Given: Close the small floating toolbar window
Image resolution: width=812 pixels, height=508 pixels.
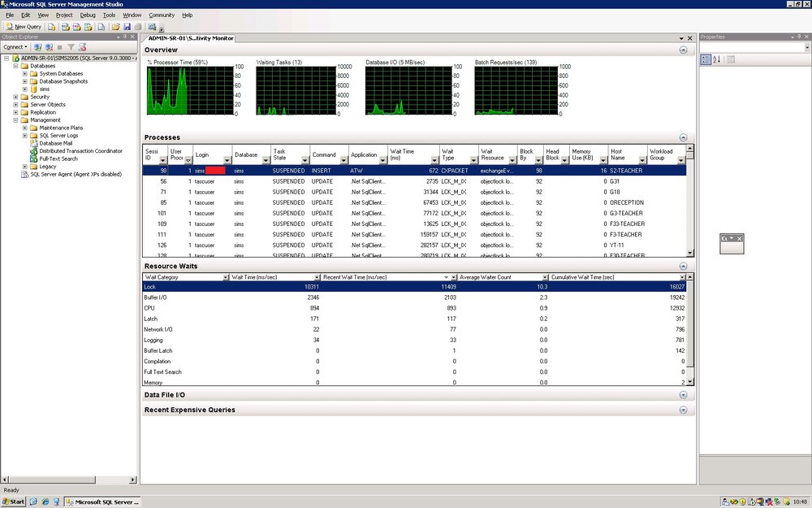Looking at the screenshot, I should 740,238.
